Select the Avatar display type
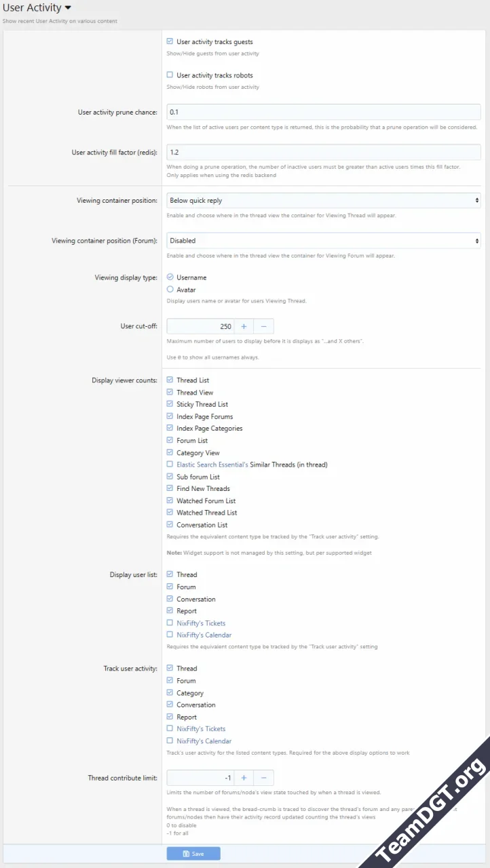Screen dimensions: 490x868 pos(170,290)
